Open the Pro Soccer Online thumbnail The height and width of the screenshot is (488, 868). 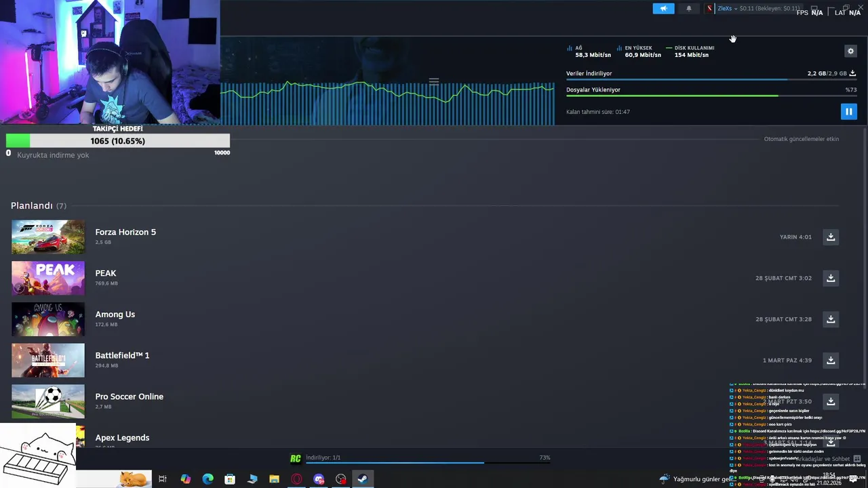48,401
